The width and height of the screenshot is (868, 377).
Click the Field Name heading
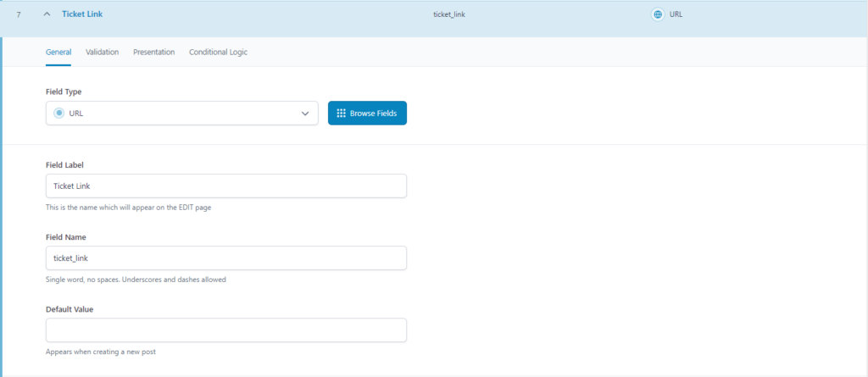coord(65,237)
